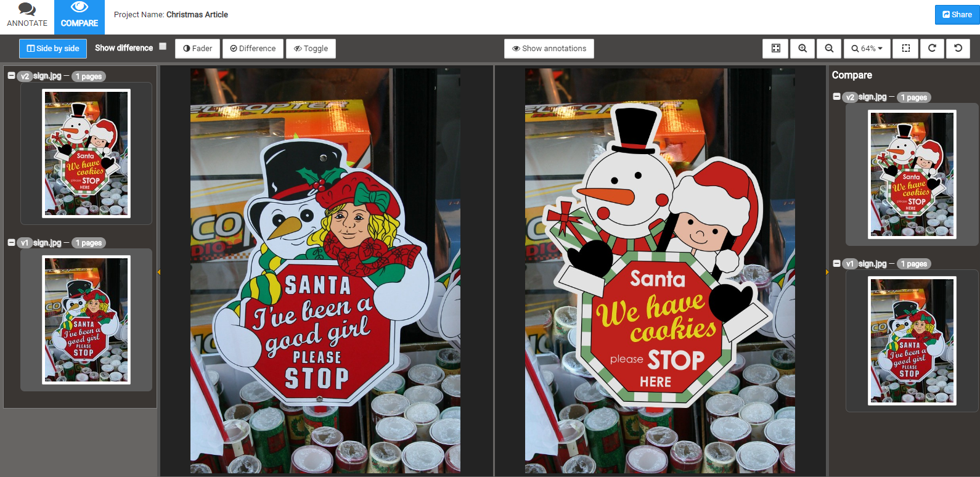Click the right panel collapse arrow handle
The image size is (980, 477).
(x=827, y=272)
